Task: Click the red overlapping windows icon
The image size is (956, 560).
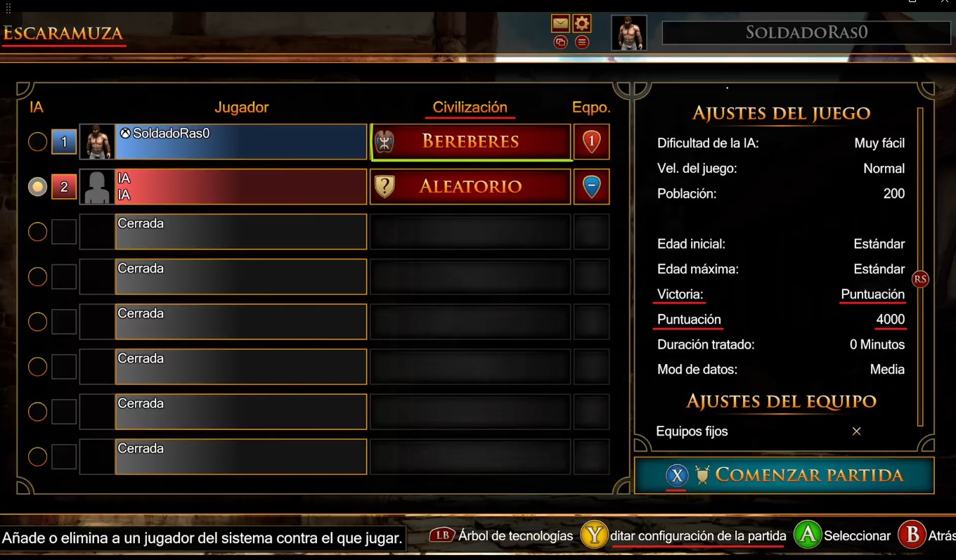Action: point(560,42)
